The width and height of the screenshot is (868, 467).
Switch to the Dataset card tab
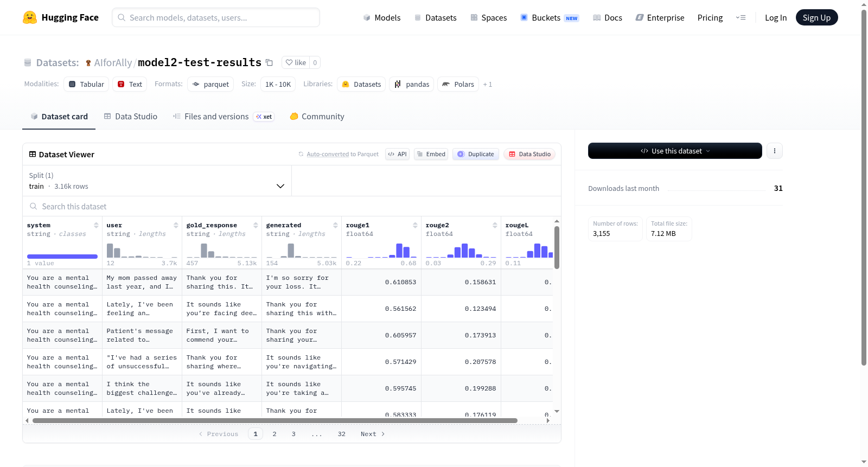pyautogui.click(x=59, y=117)
